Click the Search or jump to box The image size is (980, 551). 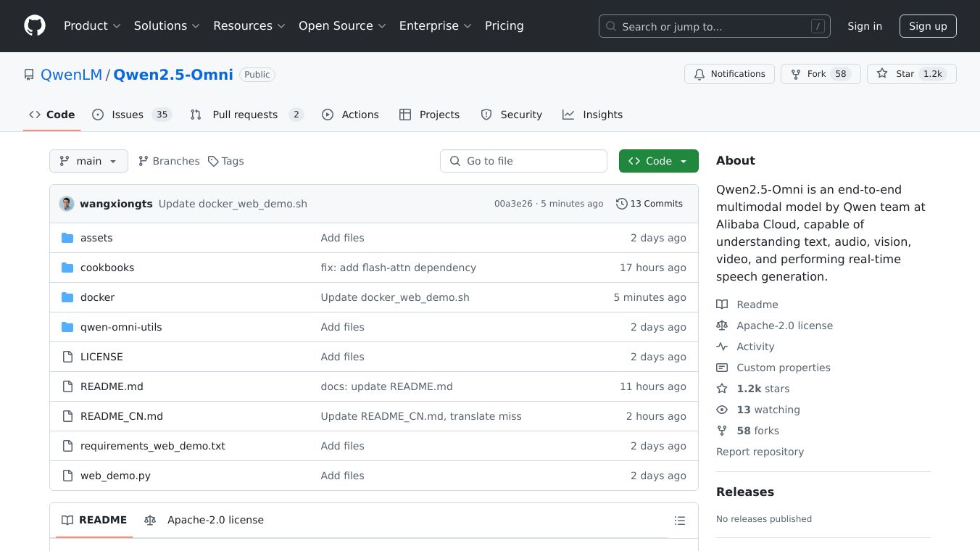[714, 27]
